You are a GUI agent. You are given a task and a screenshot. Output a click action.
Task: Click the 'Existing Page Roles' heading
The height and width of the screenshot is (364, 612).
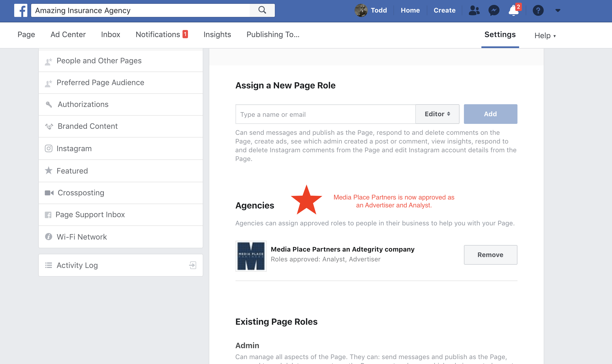coord(276,322)
